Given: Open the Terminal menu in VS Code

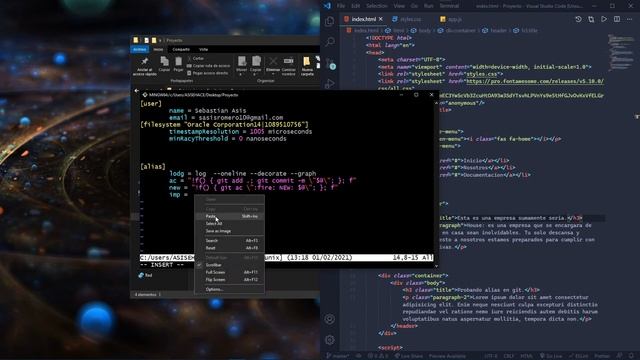Looking at the screenshot, I should [449, 6].
